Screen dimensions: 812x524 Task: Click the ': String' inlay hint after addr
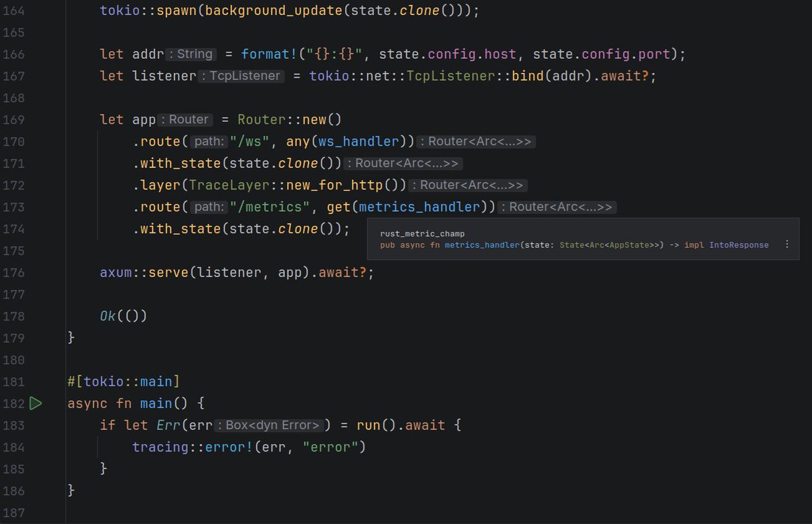tap(191, 54)
